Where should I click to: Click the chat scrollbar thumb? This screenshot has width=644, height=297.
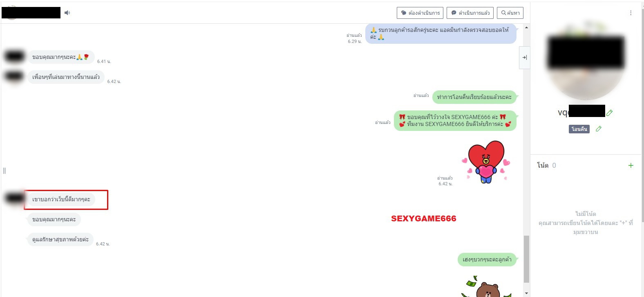526,259
